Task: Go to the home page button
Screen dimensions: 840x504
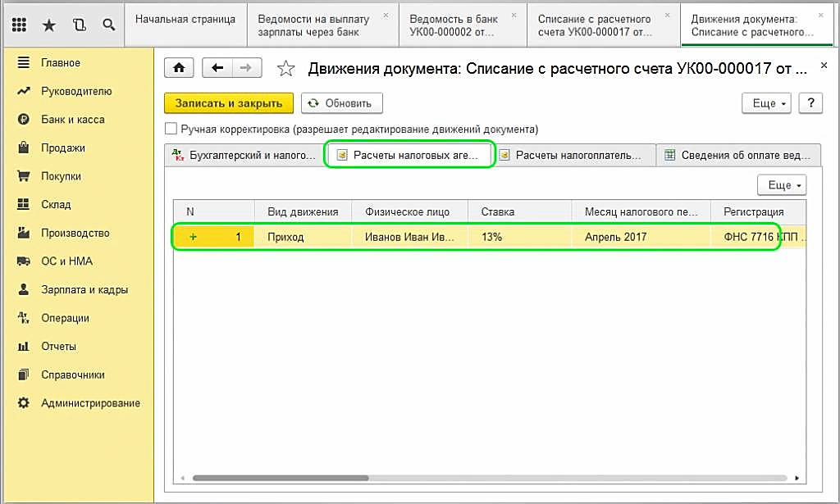Action: click(x=179, y=68)
